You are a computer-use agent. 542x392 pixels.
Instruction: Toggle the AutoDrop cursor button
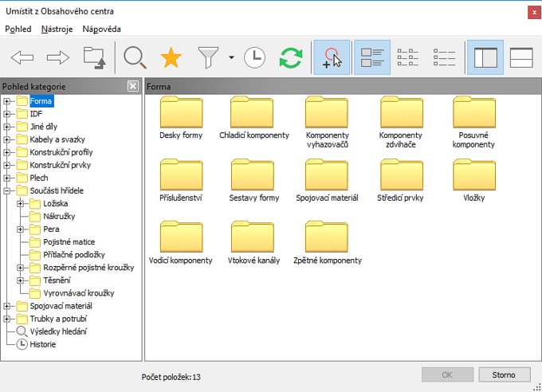pyautogui.click(x=332, y=57)
